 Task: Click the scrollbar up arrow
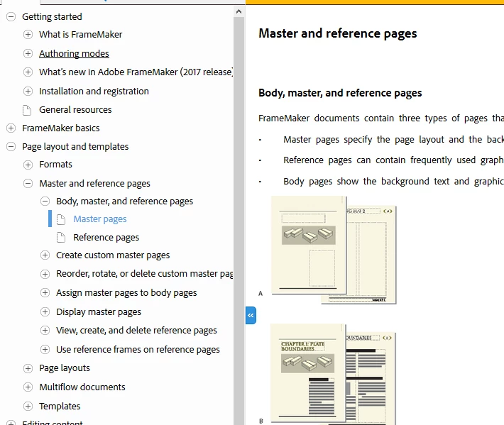239,12
